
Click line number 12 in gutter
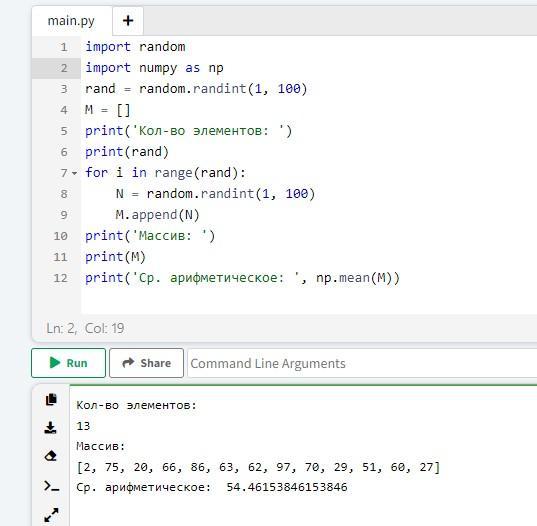[61, 278]
